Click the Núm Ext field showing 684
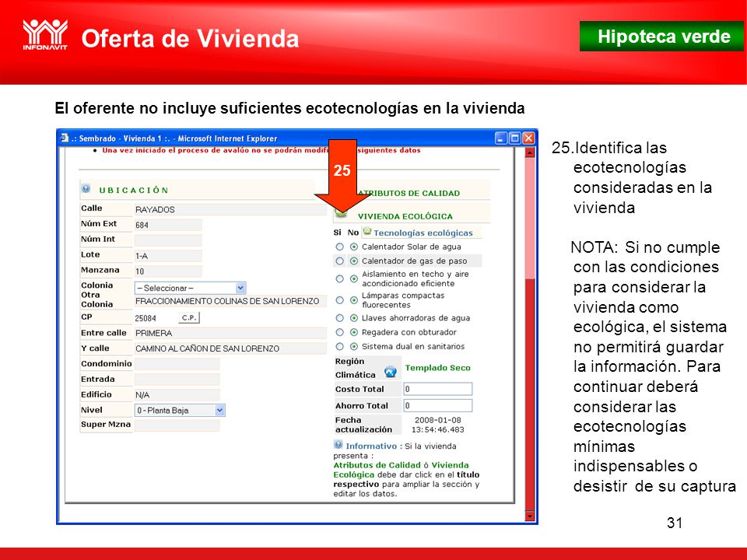This screenshot has width=747, height=560. pos(168,225)
